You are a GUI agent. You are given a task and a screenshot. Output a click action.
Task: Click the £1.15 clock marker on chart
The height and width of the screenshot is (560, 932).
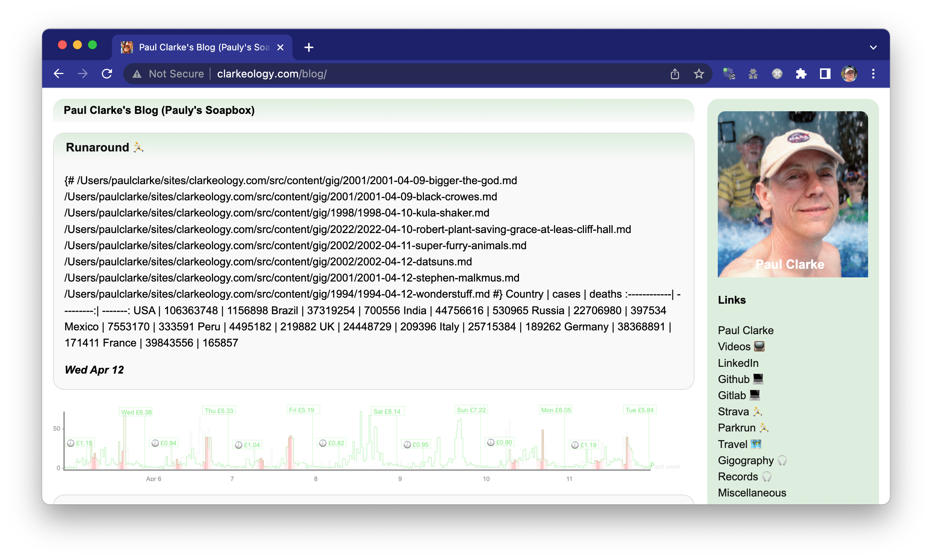80,443
